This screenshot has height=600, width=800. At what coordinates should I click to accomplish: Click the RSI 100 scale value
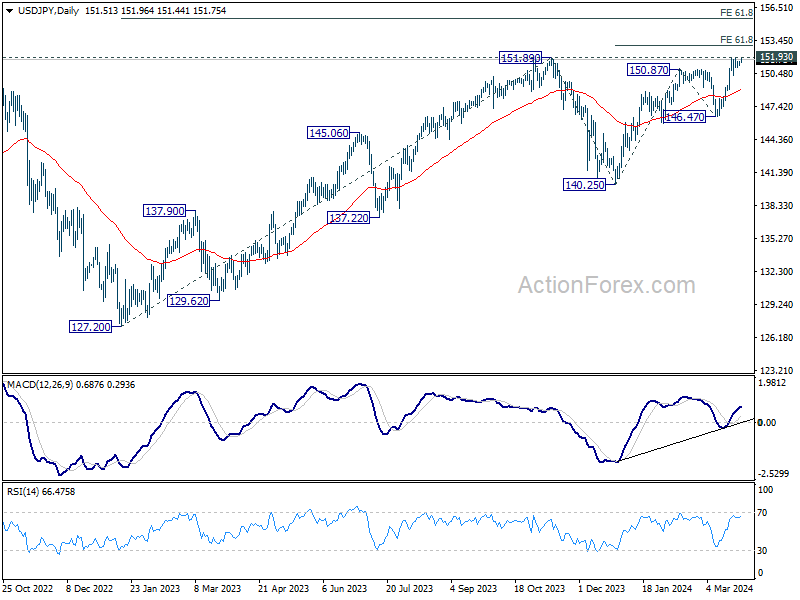click(766, 490)
